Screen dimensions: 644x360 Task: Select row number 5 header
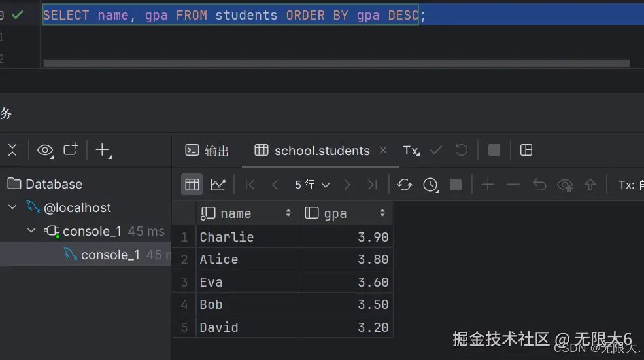184,327
